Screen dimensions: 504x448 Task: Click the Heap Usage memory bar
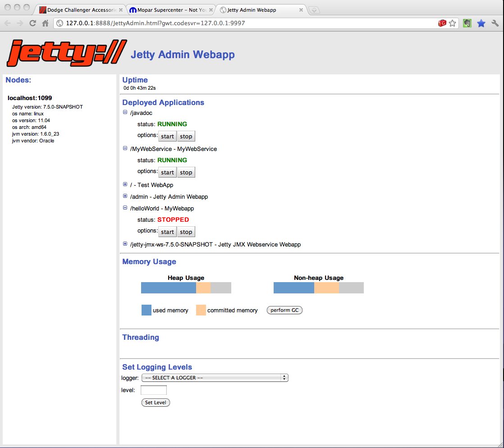pos(186,288)
